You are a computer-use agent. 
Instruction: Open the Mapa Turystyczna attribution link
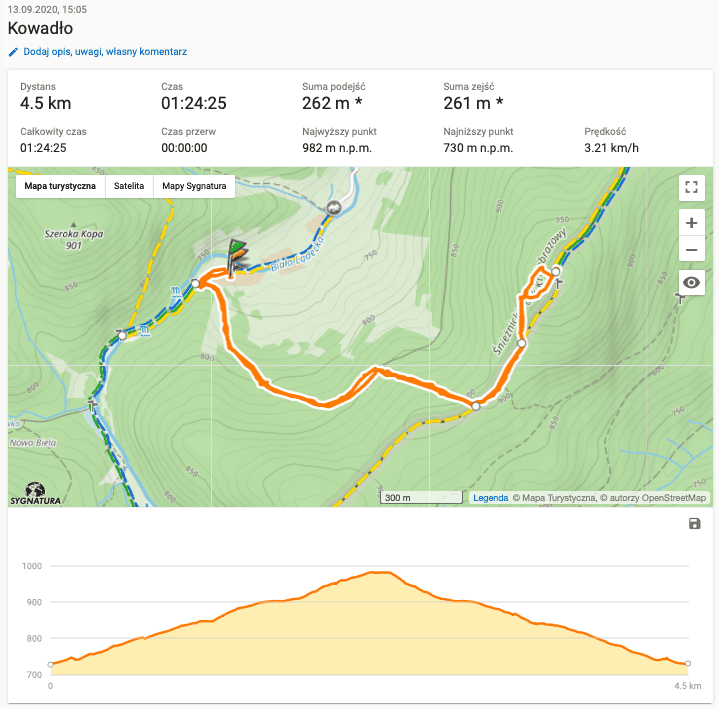(x=555, y=498)
